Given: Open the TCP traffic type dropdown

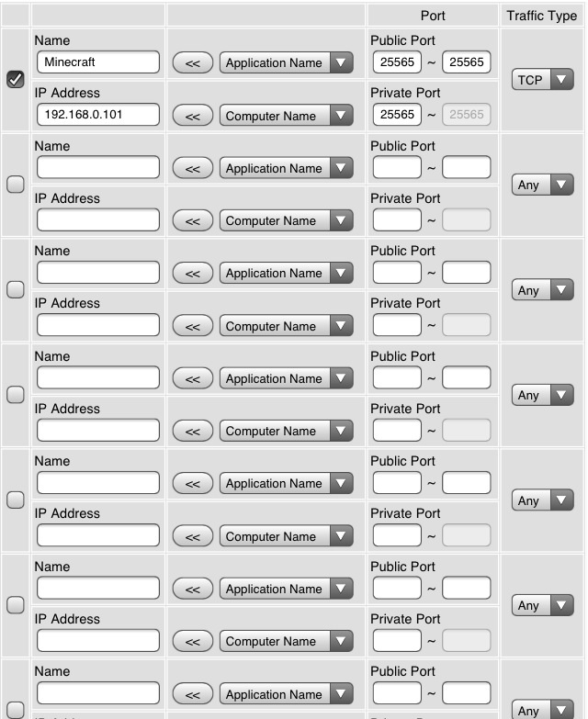Looking at the screenshot, I should [542, 80].
